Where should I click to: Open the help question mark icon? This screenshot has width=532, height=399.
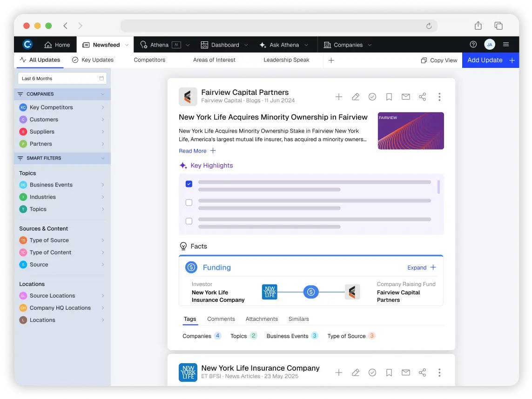pyautogui.click(x=473, y=45)
